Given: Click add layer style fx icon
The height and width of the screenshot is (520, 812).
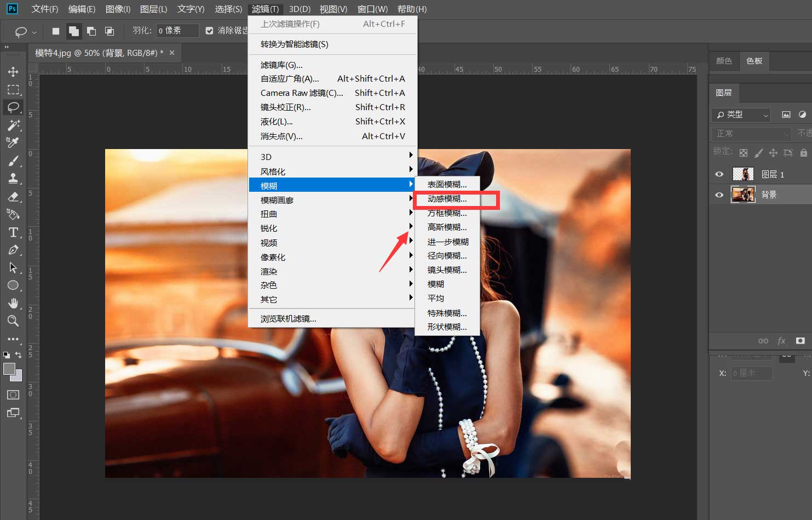Looking at the screenshot, I should tap(781, 341).
